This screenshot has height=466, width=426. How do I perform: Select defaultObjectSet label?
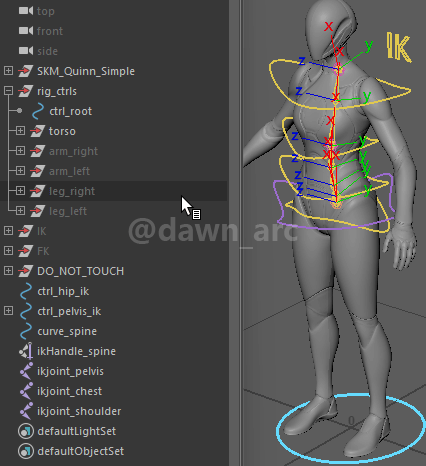click(x=81, y=451)
